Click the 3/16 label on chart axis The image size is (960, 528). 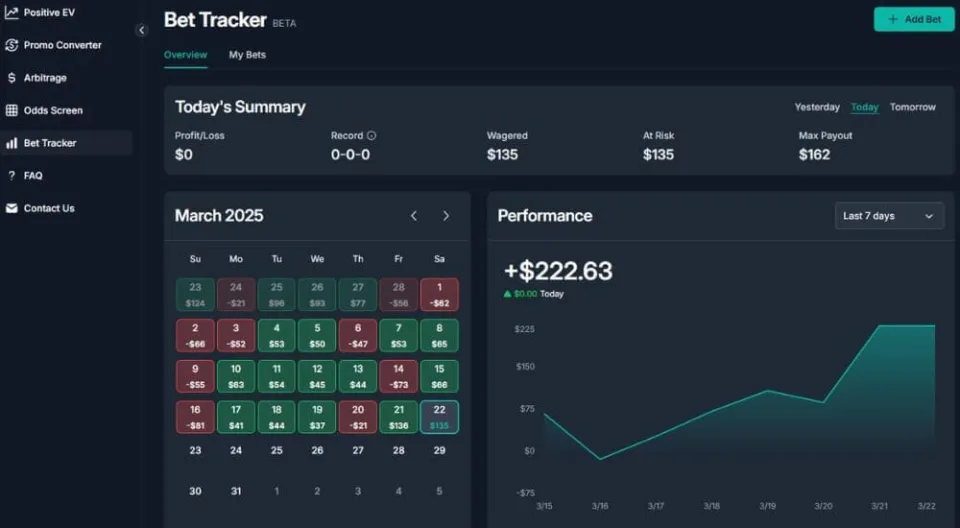[600, 506]
